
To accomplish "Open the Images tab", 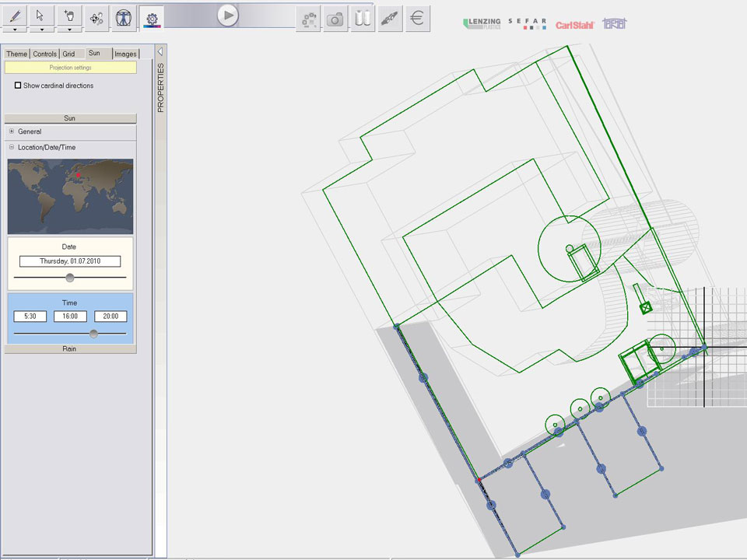I will (124, 54).
